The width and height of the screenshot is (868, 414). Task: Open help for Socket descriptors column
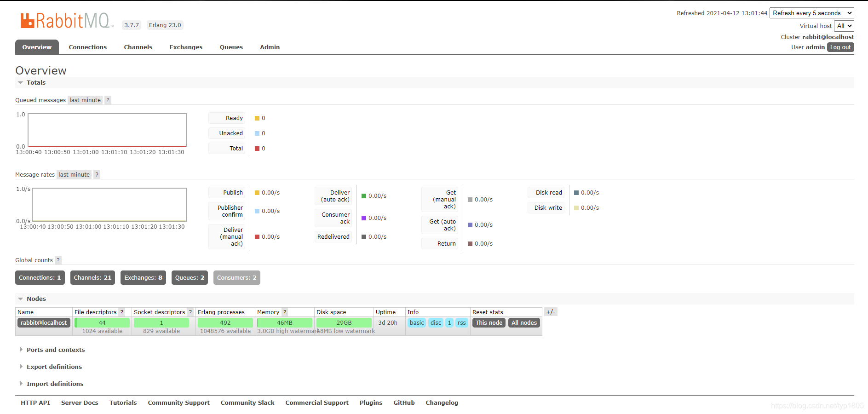(190, 312)
